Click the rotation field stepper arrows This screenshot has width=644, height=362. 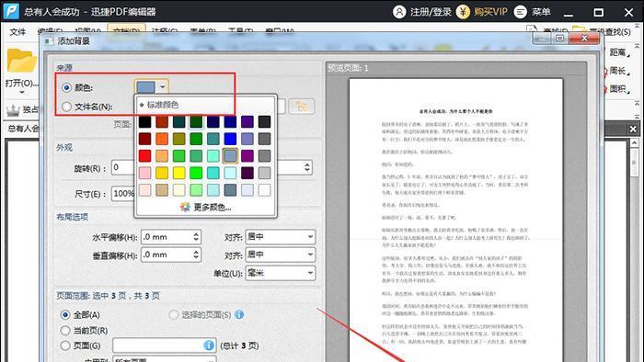306,167
